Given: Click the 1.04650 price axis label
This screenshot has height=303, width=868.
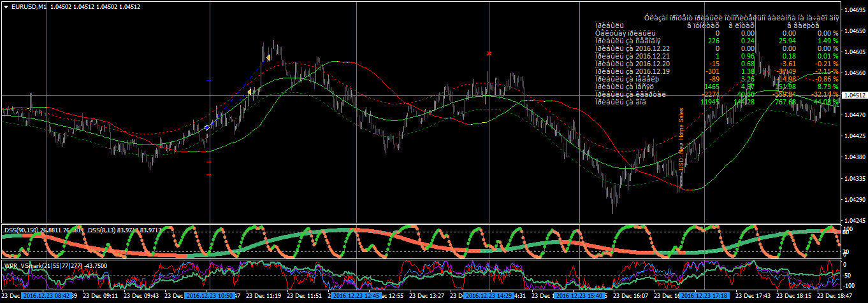Looking at the screenshot, I should (x=855, y=32).
